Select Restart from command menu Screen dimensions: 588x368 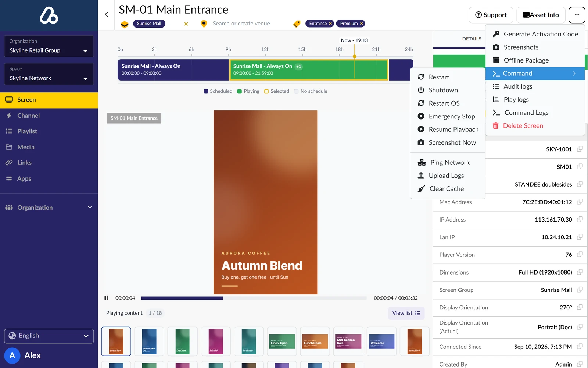[448, 77]
